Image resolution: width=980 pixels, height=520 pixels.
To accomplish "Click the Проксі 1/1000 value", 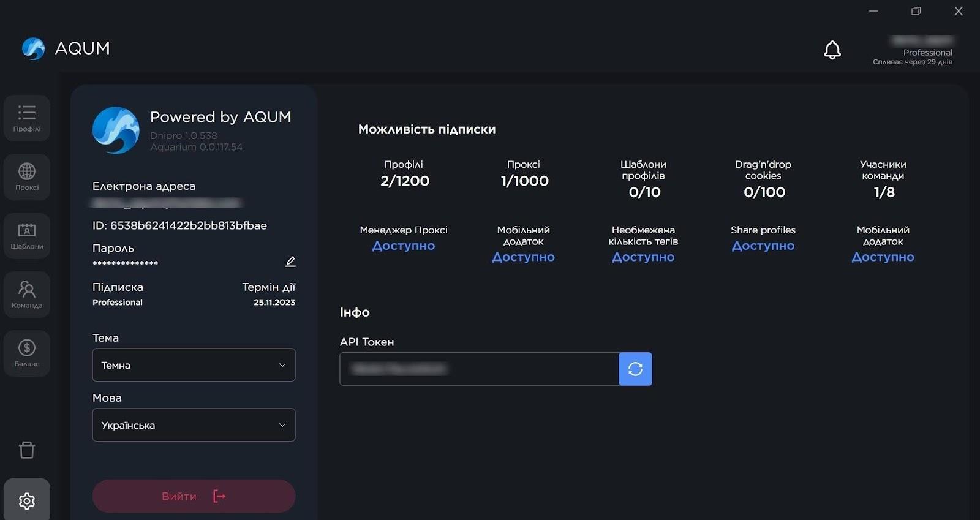I will pos(524,181).
